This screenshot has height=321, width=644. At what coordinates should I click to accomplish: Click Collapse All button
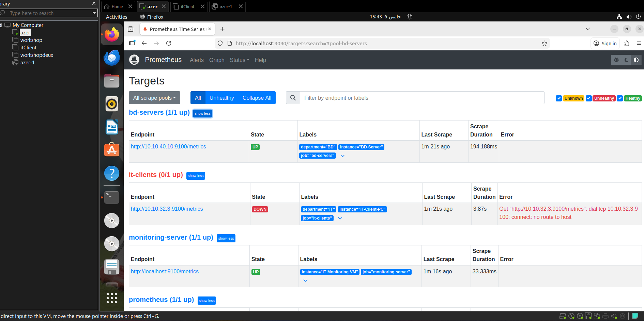257,98
